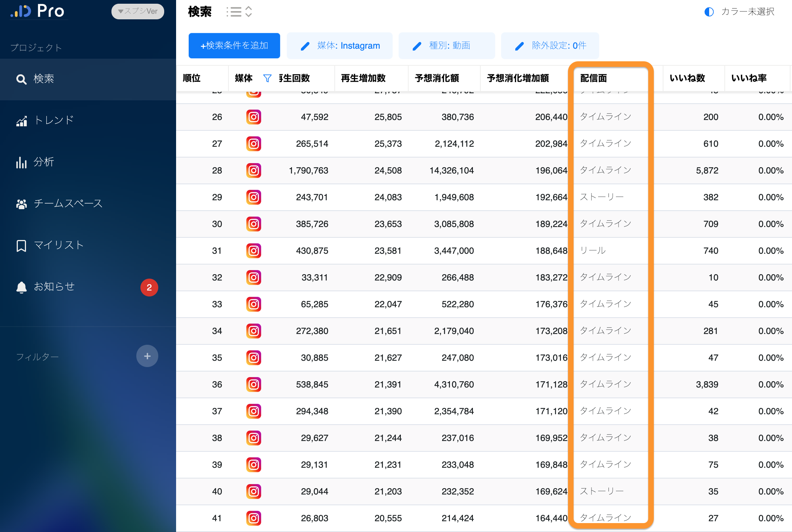Click the search magnifier icon in sidebar
The height and width of the screenshot is (532, 792).
coord(21,79)
